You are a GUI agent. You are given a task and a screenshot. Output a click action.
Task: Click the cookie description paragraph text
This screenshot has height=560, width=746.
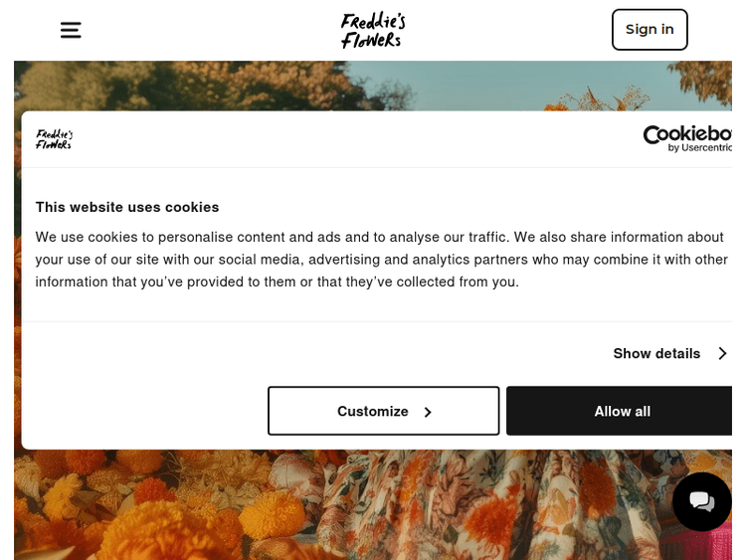[378, 259]
